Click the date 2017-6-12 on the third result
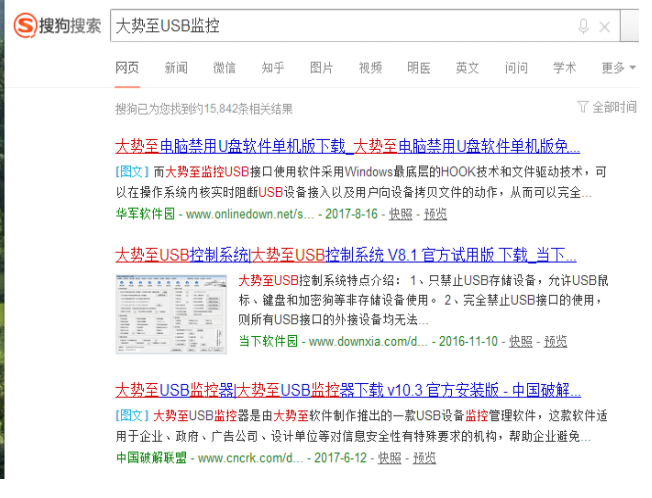Image resolution: width=652 pixels, height=498 pixels. (341, 458)
